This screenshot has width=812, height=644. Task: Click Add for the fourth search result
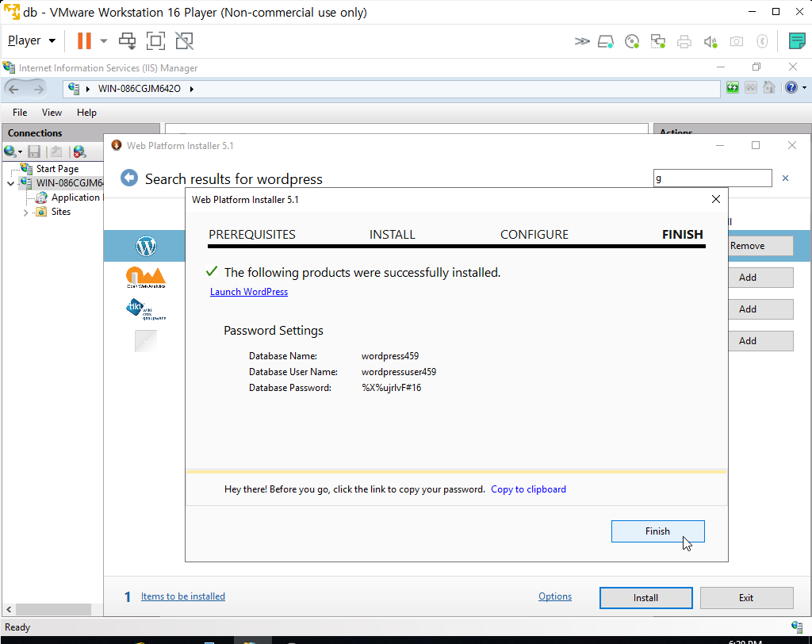760,341
